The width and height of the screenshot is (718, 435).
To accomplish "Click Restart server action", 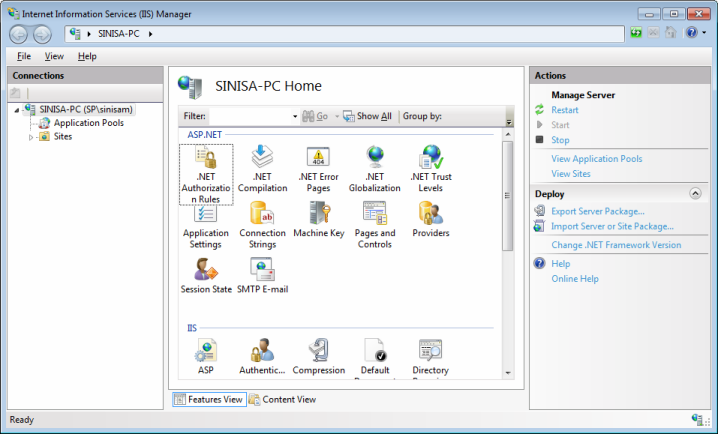I will pos(565,110).
